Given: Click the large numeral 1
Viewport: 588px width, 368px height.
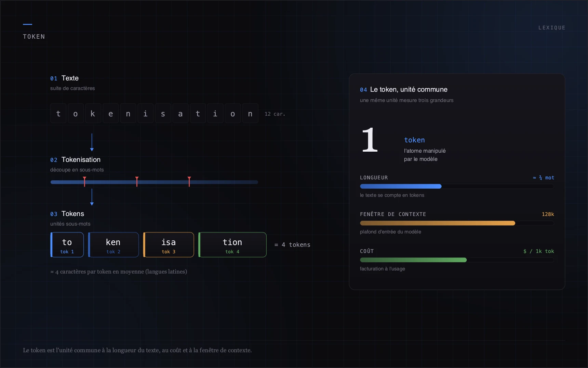Looking at the screenshot, I should [370, 139].
